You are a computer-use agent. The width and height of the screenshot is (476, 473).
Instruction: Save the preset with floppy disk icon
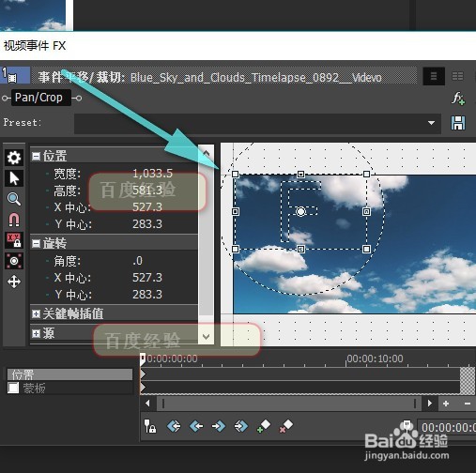pyautogui.click(x=458, y=123)
